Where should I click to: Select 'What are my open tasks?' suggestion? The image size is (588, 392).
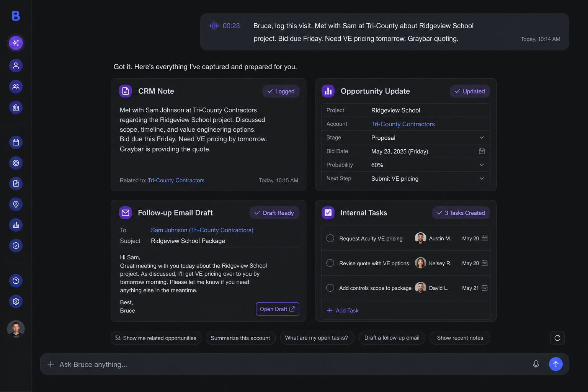(x=317, y=338)
